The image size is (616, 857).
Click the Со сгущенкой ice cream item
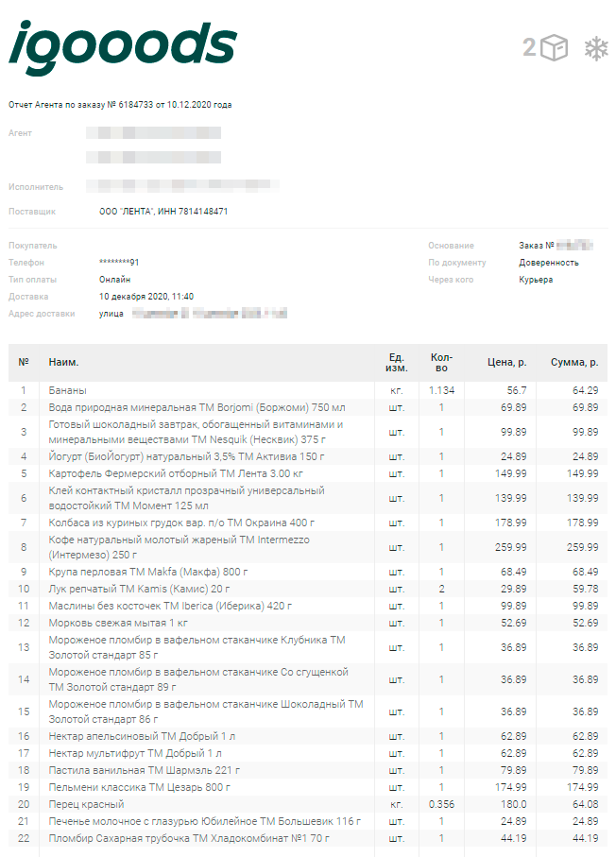tap(198, 679)
